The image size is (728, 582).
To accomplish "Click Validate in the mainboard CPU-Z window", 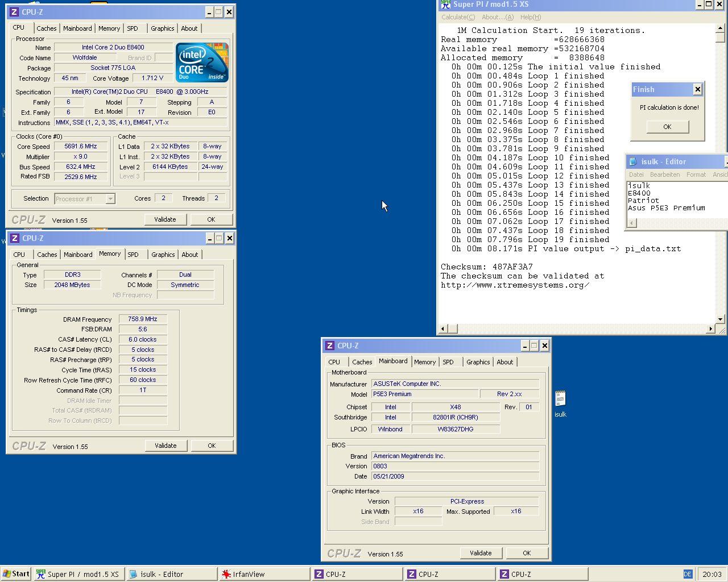I will click(481, 553).
